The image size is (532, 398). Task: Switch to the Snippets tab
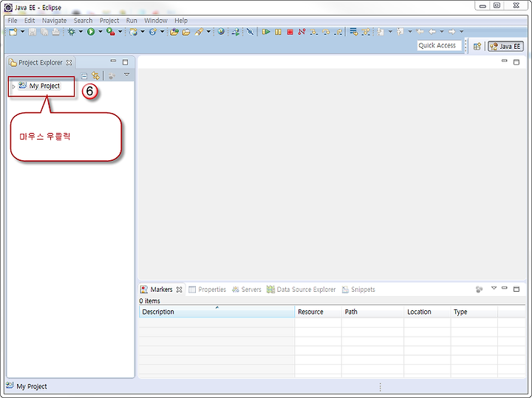click(358, 289)
